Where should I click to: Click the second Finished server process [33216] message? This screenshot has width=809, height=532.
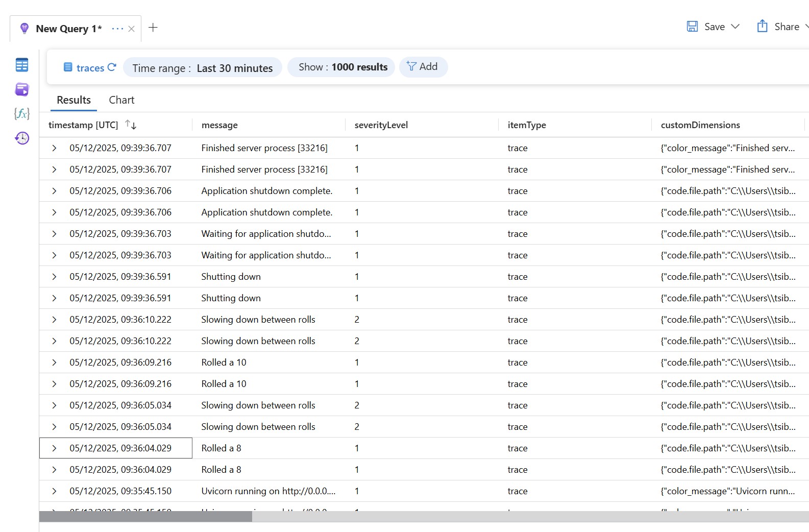coord(264,170)
